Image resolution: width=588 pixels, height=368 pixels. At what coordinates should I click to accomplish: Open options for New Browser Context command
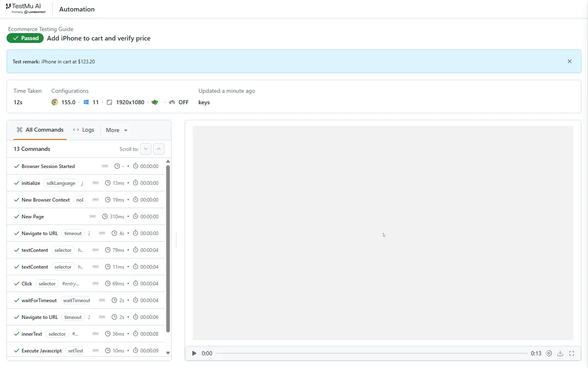(x=96, y=200)
